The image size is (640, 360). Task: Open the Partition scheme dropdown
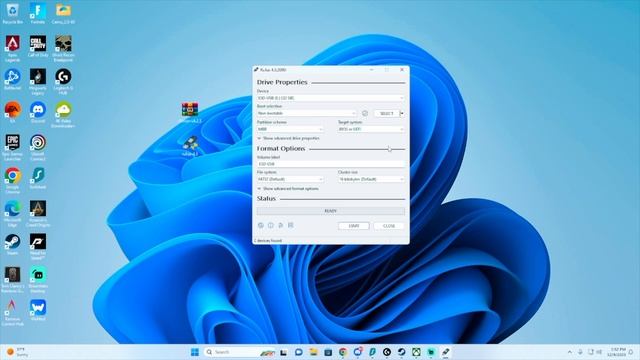pyautogui.click(x=290, y=129)
